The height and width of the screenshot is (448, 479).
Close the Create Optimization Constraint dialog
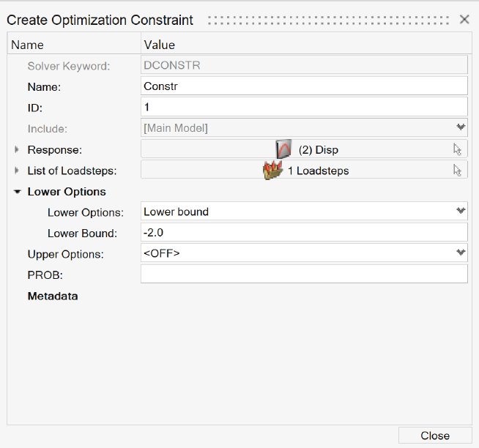[464, 20]
